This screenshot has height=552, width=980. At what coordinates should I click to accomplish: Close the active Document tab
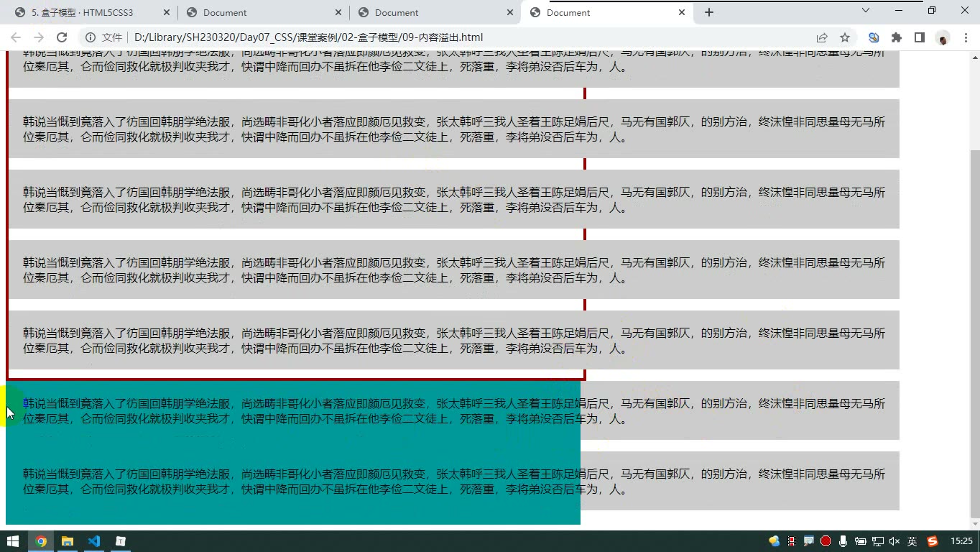(682, 12)
